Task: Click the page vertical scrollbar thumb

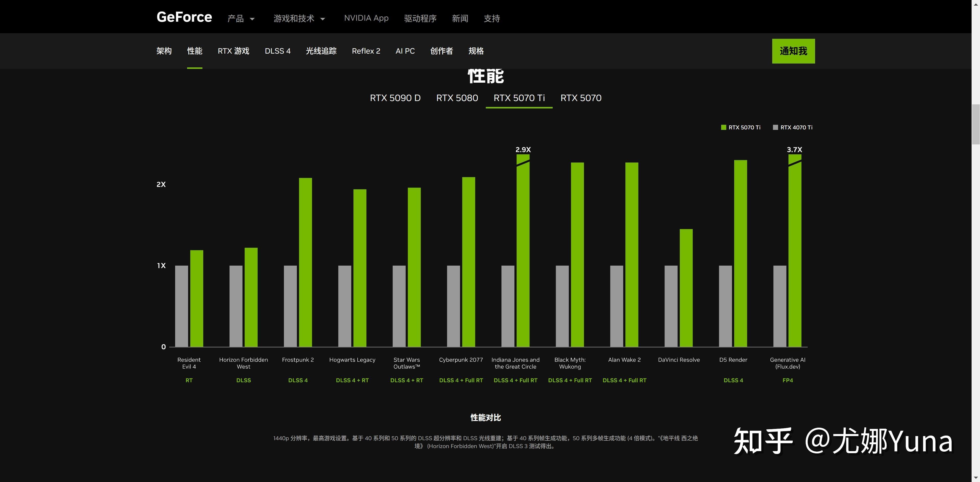Action: pos(976,124)
